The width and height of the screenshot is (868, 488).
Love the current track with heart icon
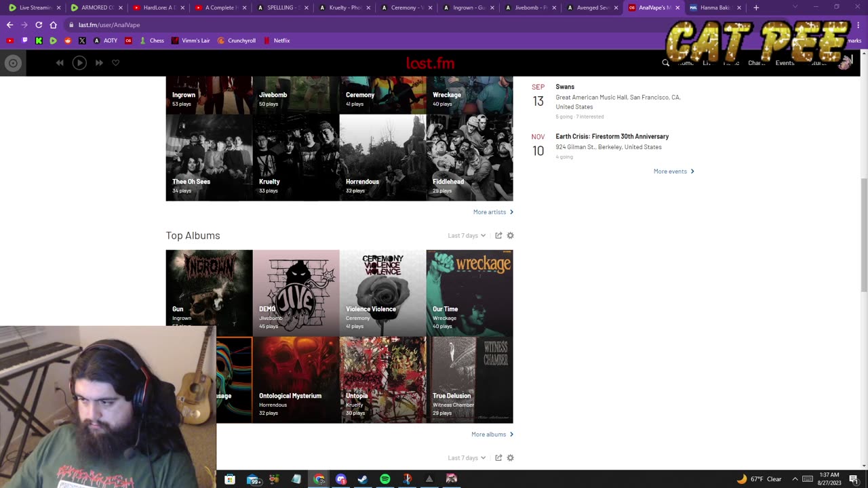click(x=116, y=63)
